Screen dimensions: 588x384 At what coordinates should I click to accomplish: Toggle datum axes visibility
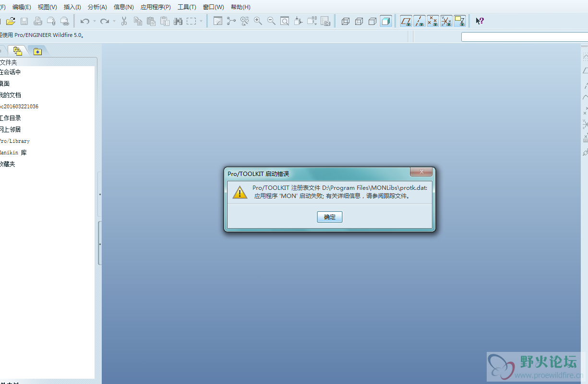(x=420, y=21)
